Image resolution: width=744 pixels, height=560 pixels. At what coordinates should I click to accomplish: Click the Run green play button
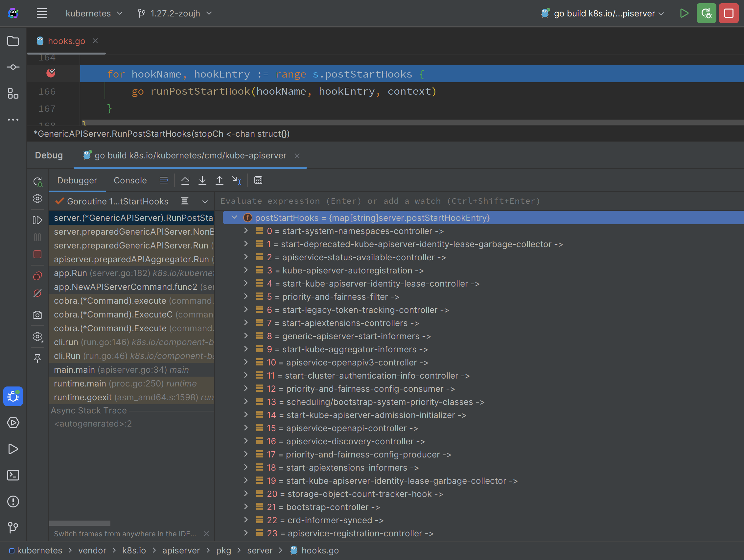pyautogui.click(x=684, y=13)
